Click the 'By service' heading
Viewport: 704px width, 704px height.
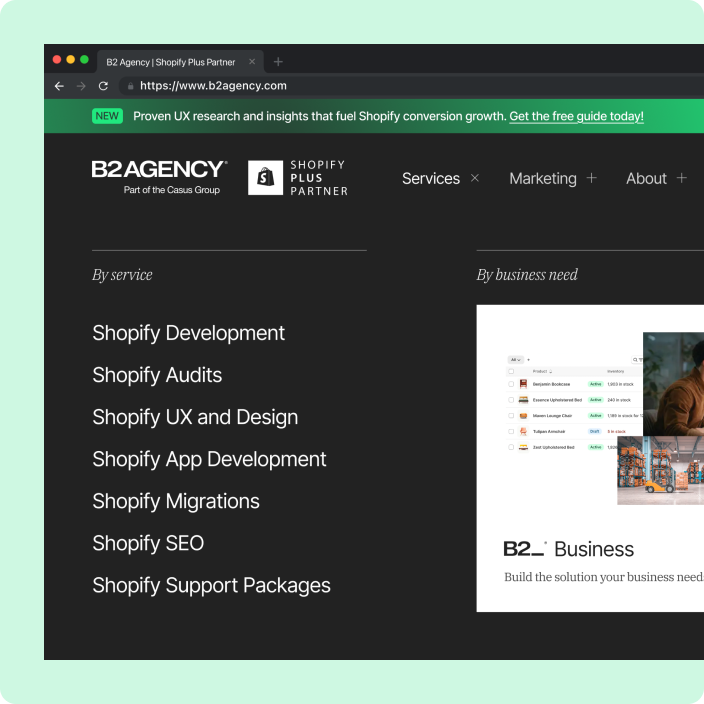point(122,275)
